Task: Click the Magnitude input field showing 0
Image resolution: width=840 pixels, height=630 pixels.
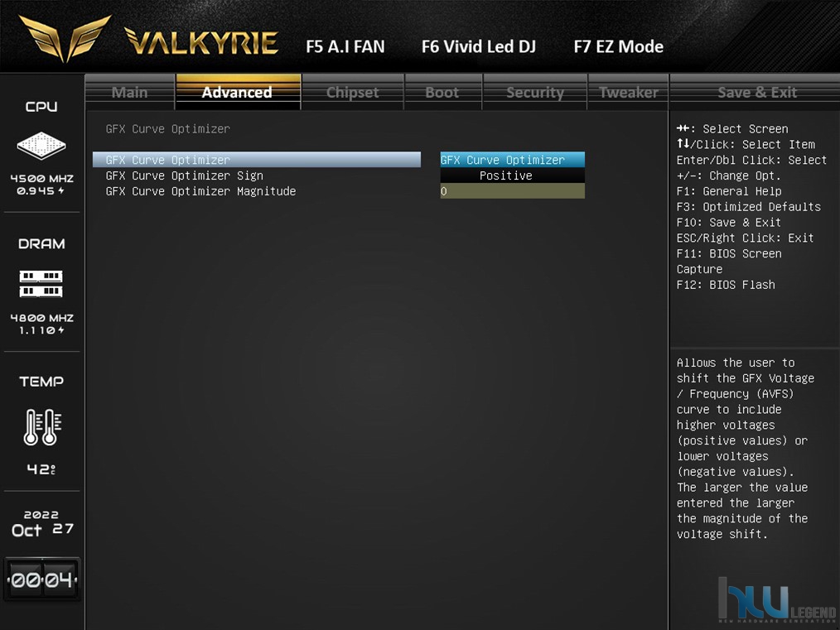Action: tap(513, 191)
